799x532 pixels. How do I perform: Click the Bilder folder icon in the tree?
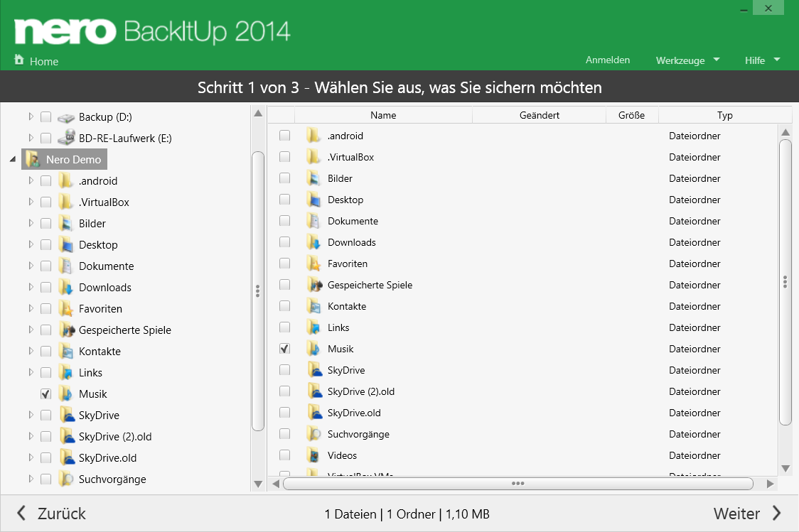pyautogui.click(x=65, y=223)
